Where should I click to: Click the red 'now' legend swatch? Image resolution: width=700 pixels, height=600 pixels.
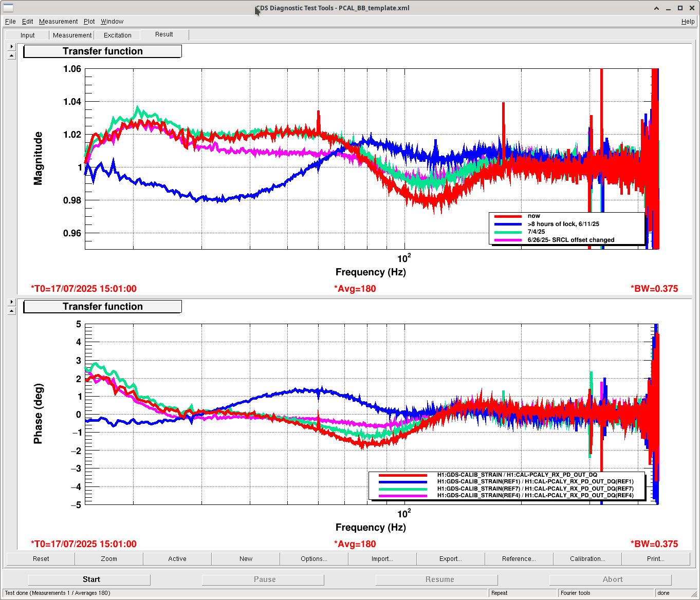[x=508, y=216]
